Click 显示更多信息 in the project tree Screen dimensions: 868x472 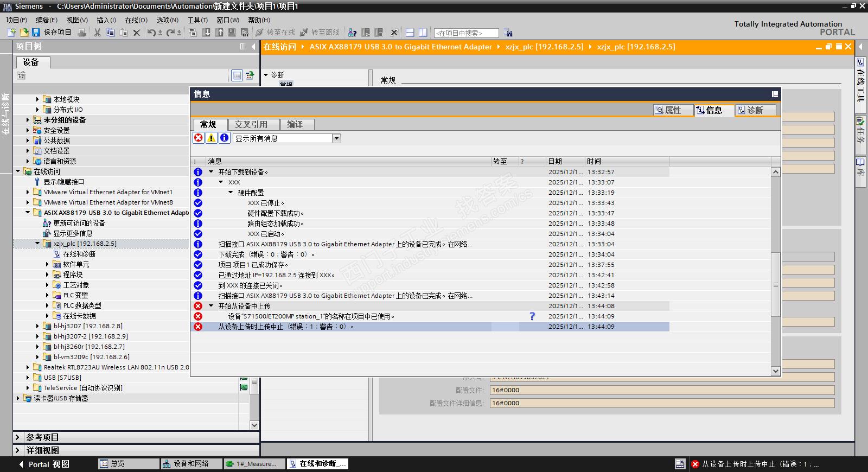73,233
